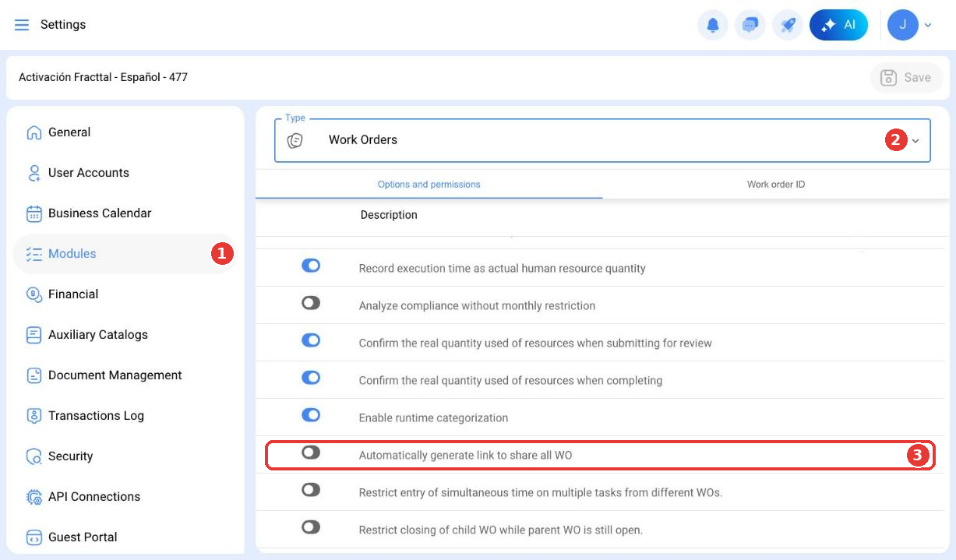Click the Security shield icon
Screen dimensions: 956x560
pos(34,456)
